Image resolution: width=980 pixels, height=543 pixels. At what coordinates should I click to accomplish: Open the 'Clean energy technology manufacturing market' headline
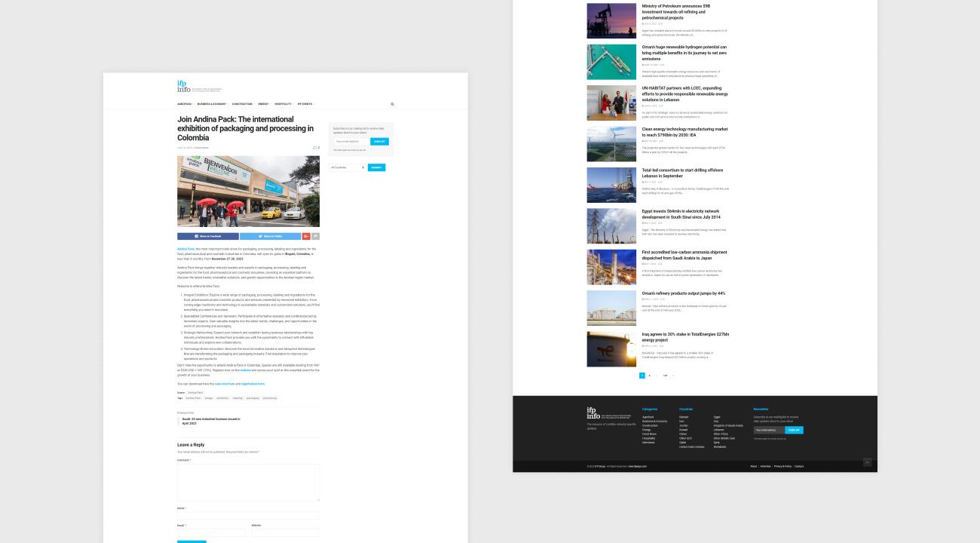tap(684, 132)
